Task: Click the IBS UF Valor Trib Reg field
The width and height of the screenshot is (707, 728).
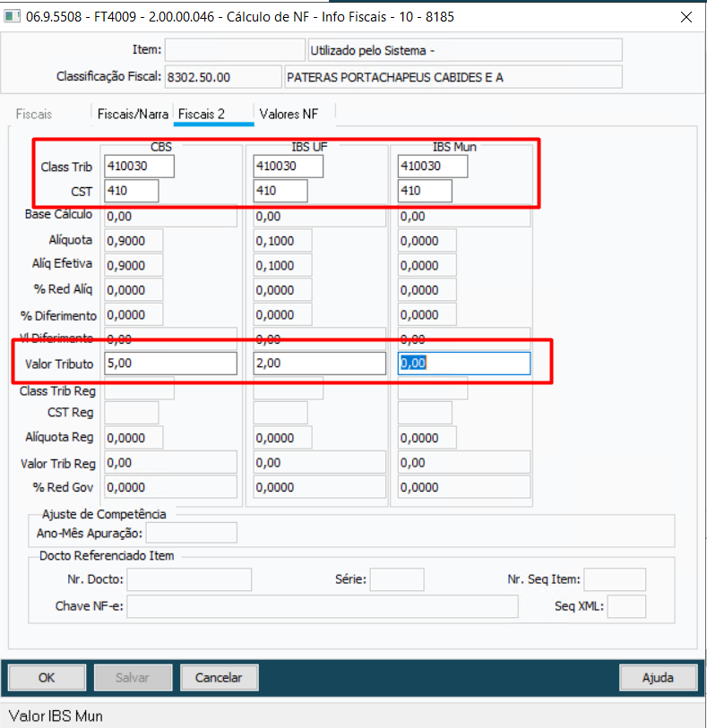Action: click(320, 462)
